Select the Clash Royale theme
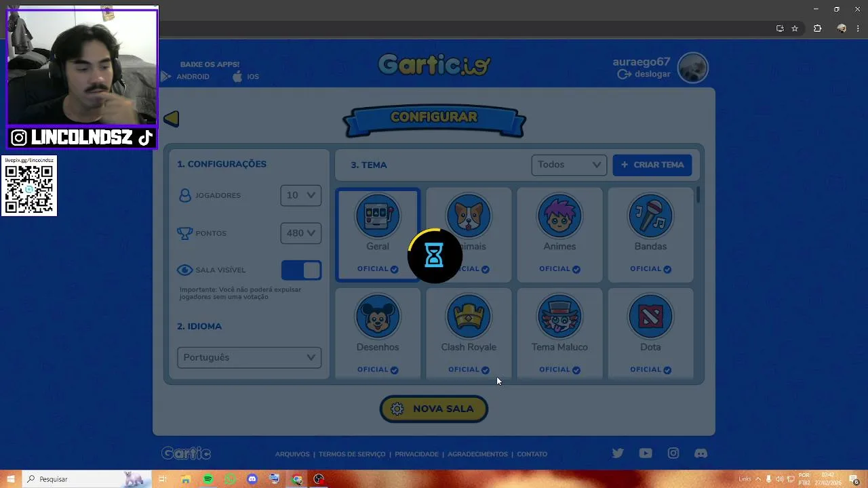This screenshot has width=868, height=488. pos(469,333)
